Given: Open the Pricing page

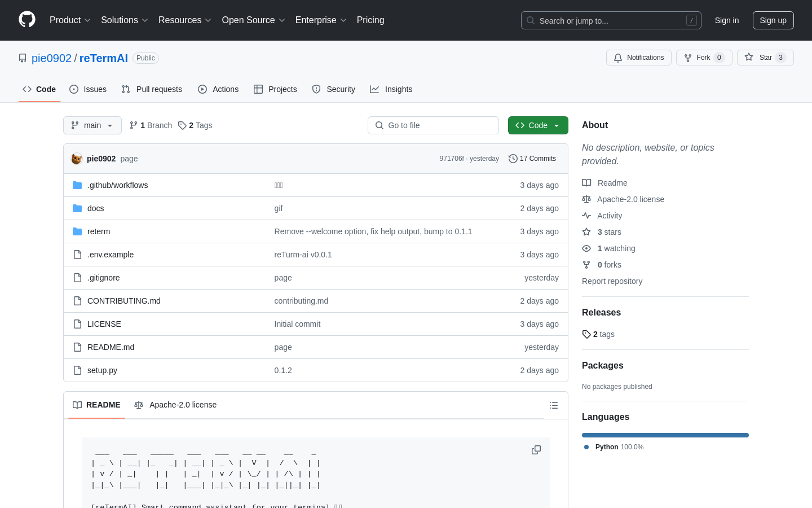Looking at the screenshot, I should pos(370,20).
